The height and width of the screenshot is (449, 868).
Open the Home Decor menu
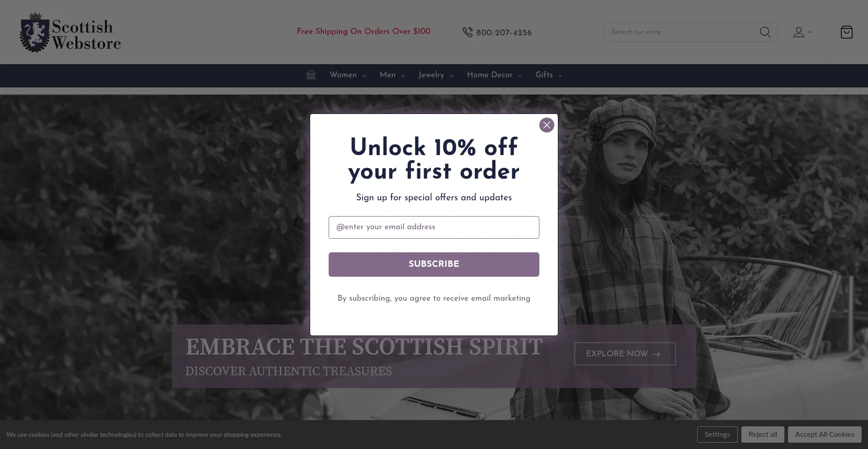pos(494,75)
